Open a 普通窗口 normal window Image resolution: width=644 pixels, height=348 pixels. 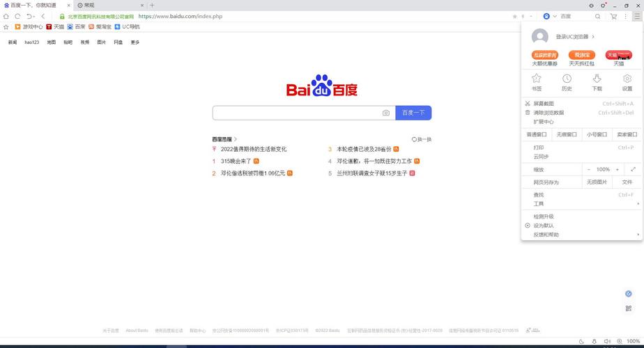coord(537,134)
